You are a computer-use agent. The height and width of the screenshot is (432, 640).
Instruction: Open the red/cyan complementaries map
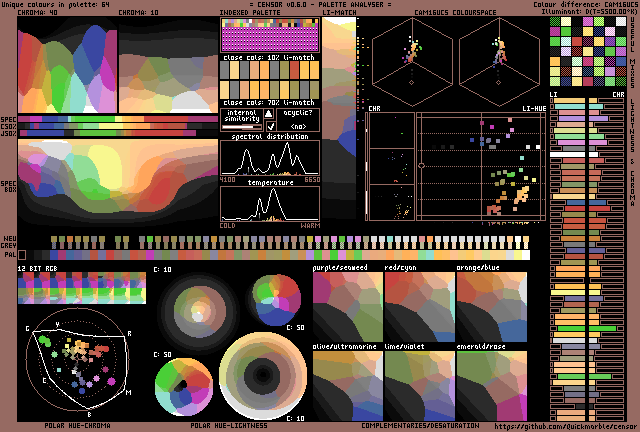420,307
